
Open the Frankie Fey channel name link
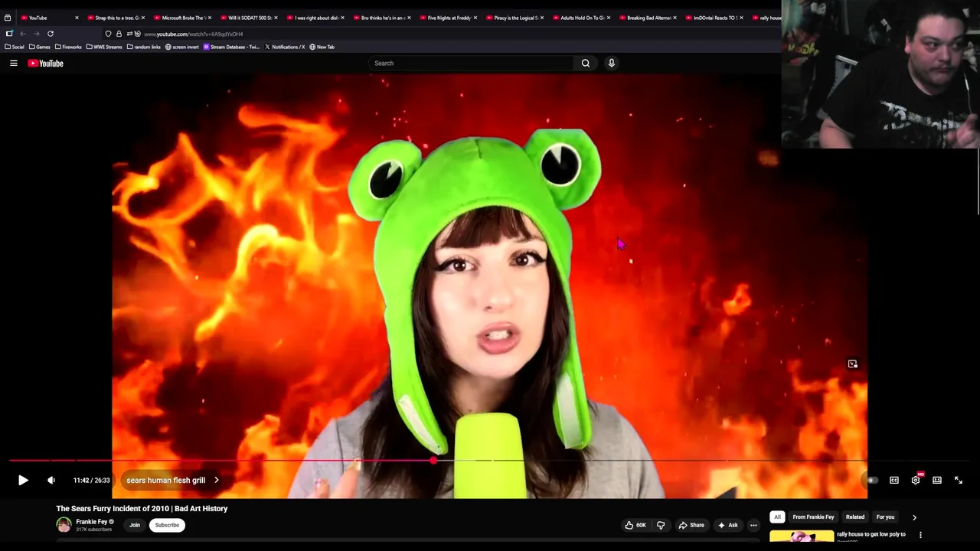(x=92, y=522)
